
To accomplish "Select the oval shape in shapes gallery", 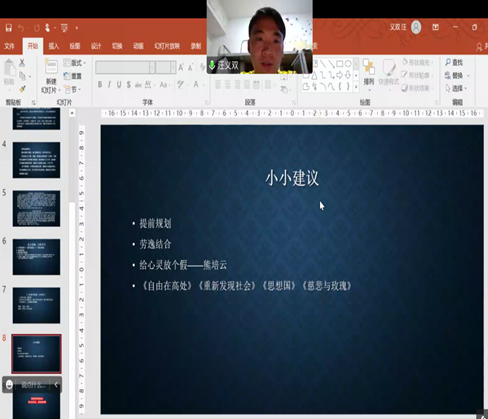I will point(348,63).
